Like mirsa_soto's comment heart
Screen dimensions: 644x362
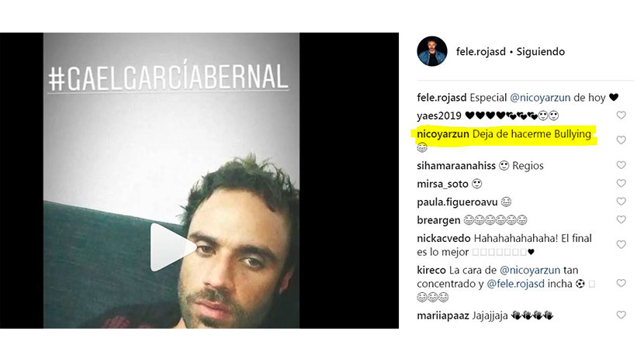[621, 184]
